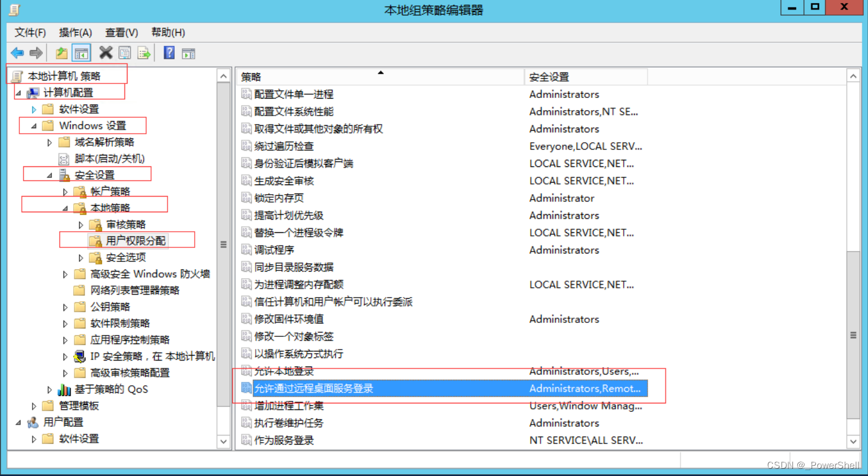
Task: Click the 脚本(启动/关机) script icon
Action: pos(64,158)
